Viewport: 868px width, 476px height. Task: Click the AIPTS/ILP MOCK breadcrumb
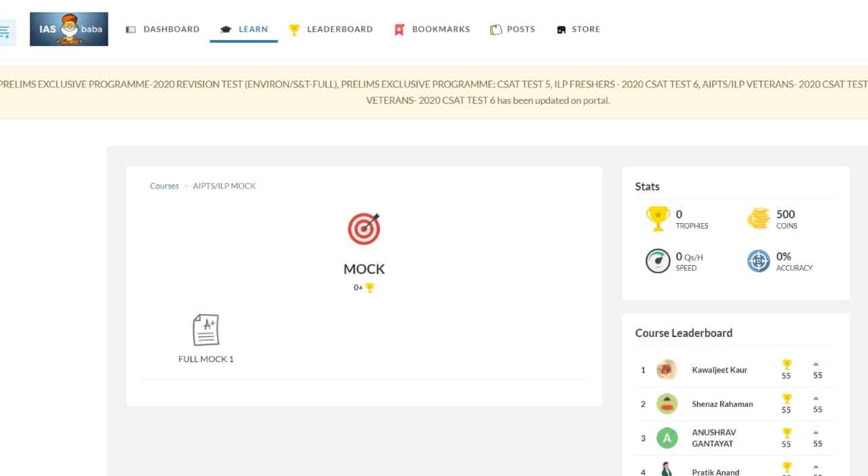[x=224, y=186]
